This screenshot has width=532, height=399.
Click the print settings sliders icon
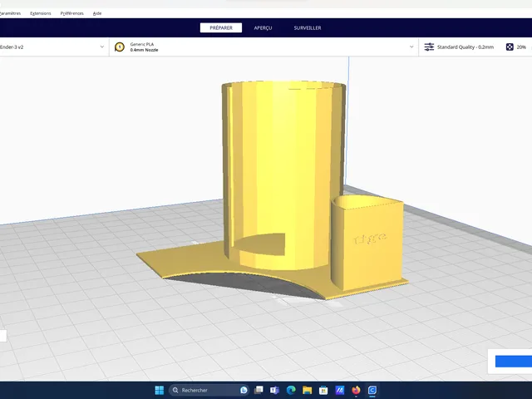pyautogui.click(x=429, y=47)
